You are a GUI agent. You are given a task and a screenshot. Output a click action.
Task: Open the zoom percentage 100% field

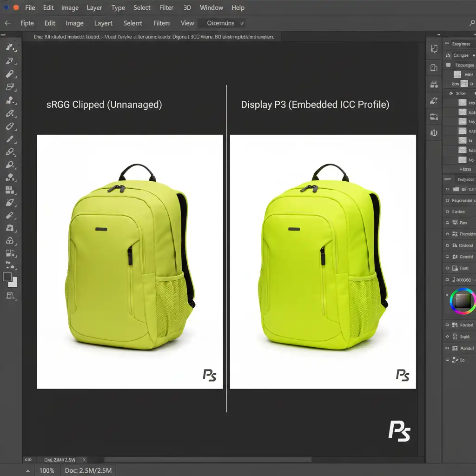click(46, 470)
